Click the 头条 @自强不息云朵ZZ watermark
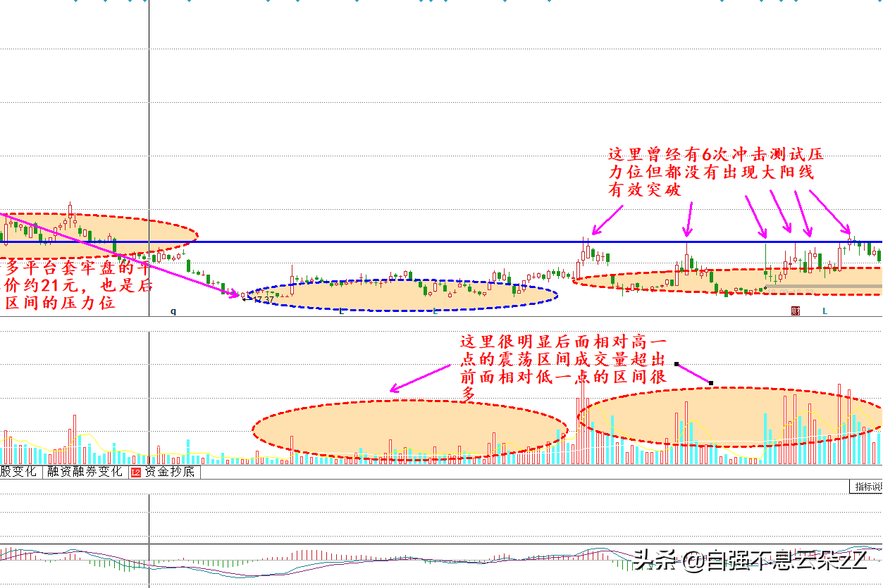Viewport: 883px width, 588px height. coord(751,561)
